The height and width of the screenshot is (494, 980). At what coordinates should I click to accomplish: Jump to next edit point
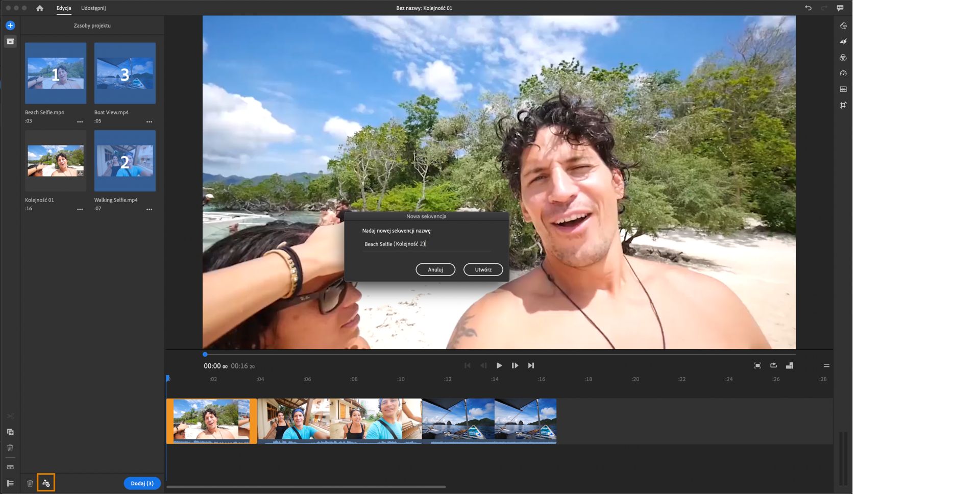[x=531, y=365]
